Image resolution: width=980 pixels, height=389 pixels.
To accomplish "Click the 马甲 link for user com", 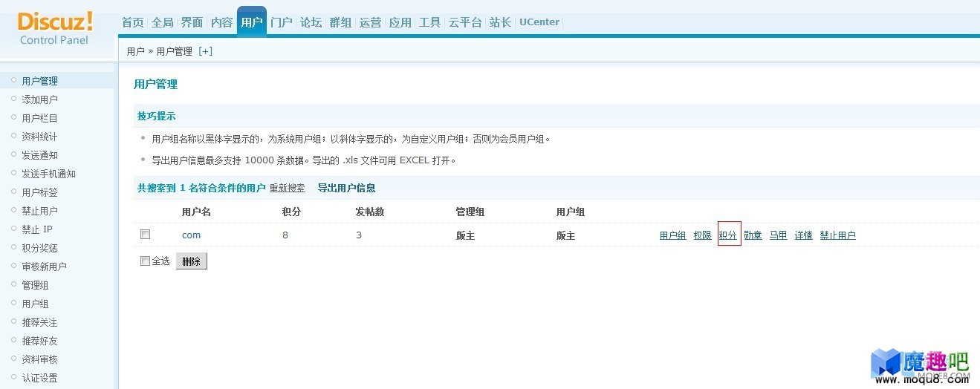I will pos(778,235).
